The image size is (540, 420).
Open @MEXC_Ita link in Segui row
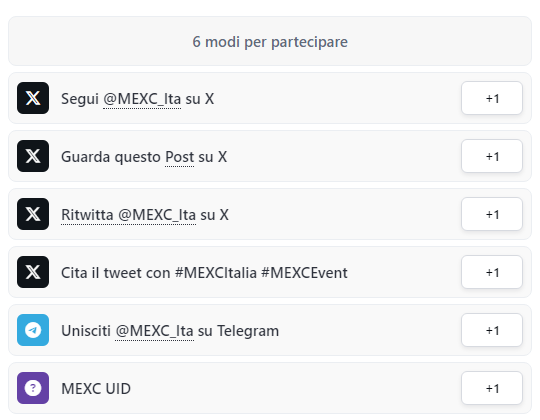pos(142,99)
